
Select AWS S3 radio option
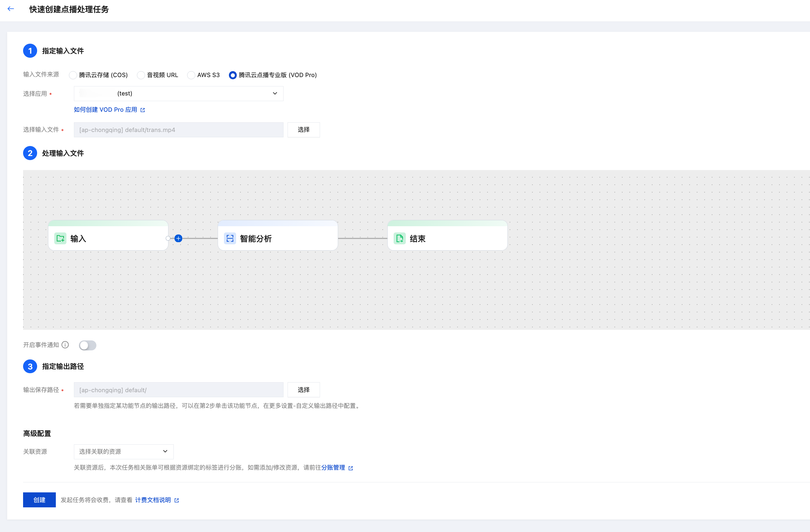pyautogui.click(x=191, y=75)
